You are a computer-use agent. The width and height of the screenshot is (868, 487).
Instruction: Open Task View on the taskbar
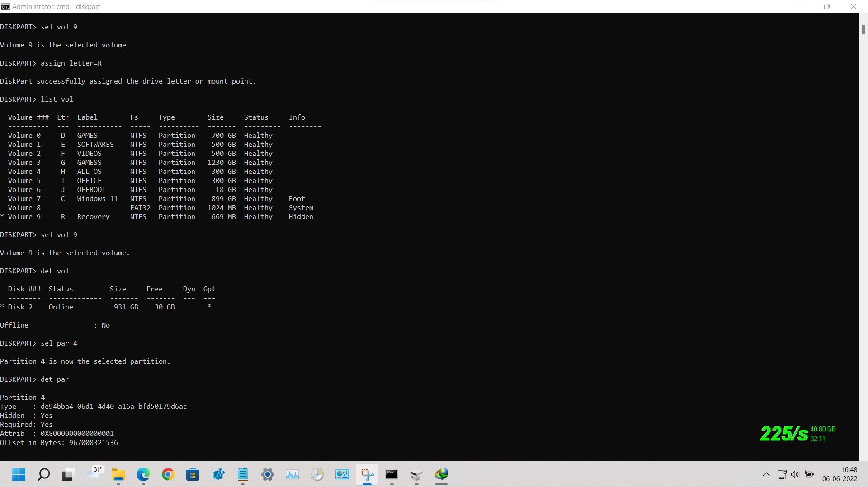[68, 474]
